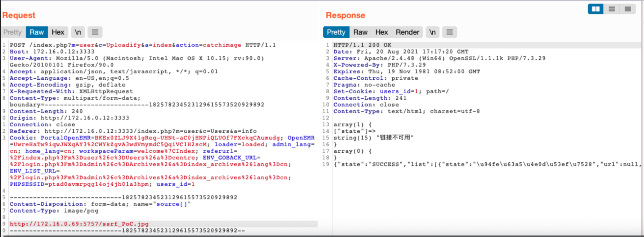Viewport: 644px width, 237px height.
Task: Select Hex tab in Request pane
Action: (58, 32)
